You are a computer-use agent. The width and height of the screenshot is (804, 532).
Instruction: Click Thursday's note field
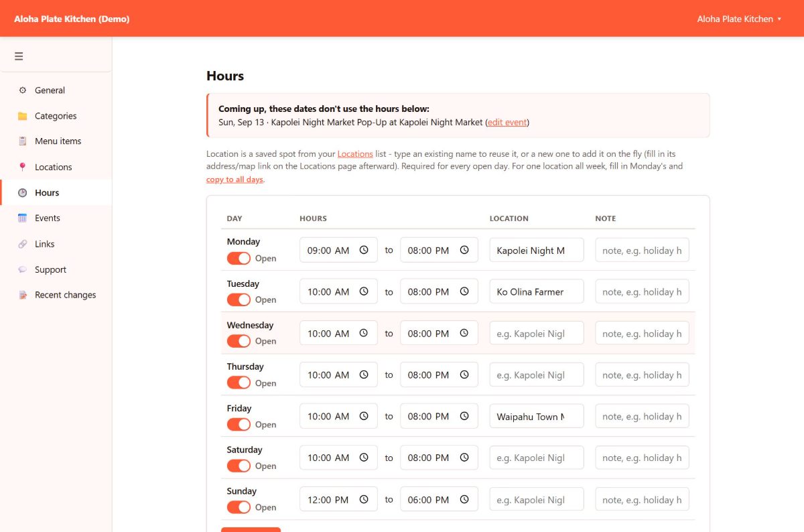coord(642,375)
